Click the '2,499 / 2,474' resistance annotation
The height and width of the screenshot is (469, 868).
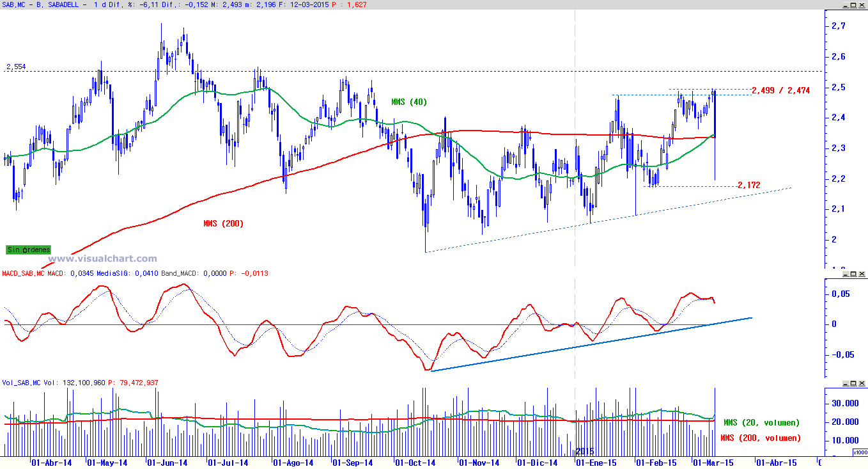tap(781, 90)
